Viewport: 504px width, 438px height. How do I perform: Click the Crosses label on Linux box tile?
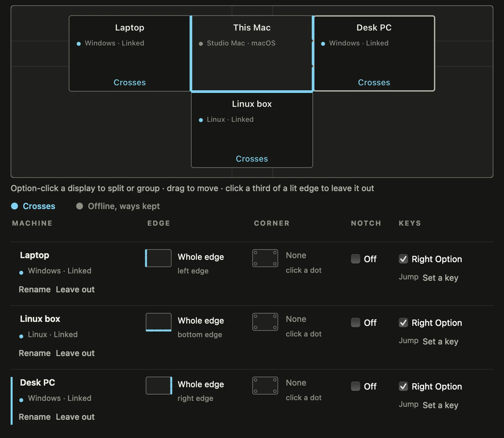pos(252,159)
